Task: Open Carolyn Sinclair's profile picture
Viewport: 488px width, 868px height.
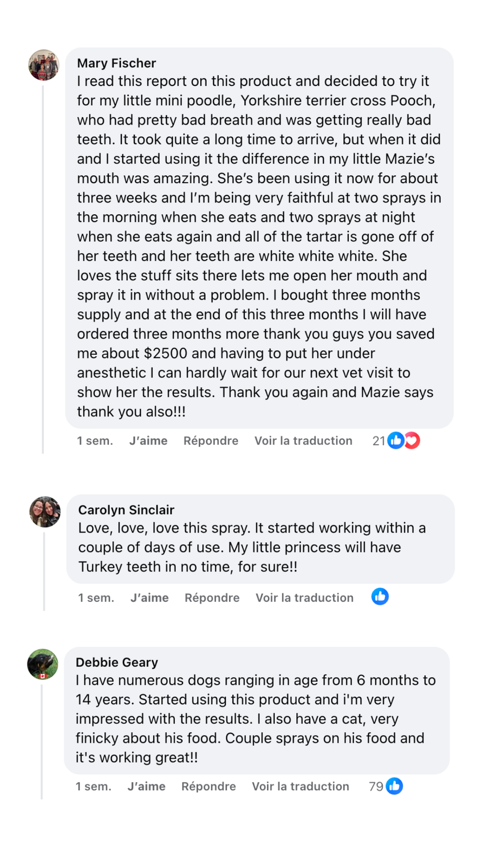Action: 45,512
